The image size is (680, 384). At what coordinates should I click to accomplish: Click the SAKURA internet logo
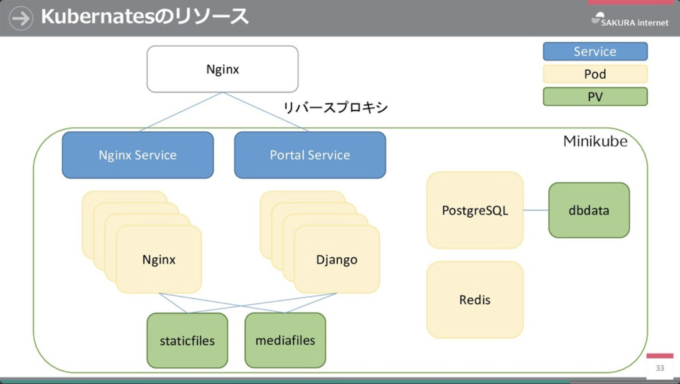coord(630,20)
